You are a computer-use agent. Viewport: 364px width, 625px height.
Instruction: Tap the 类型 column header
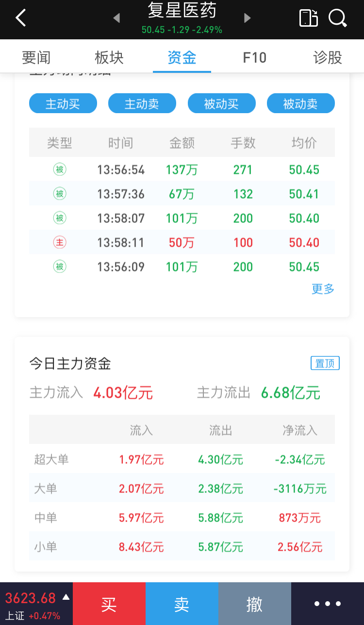point(60,143)
